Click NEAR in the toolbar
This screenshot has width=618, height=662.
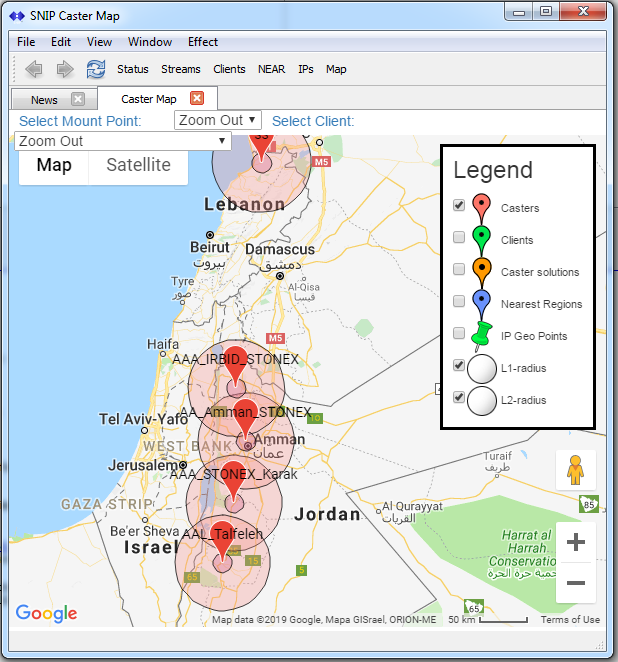point(271,69)
